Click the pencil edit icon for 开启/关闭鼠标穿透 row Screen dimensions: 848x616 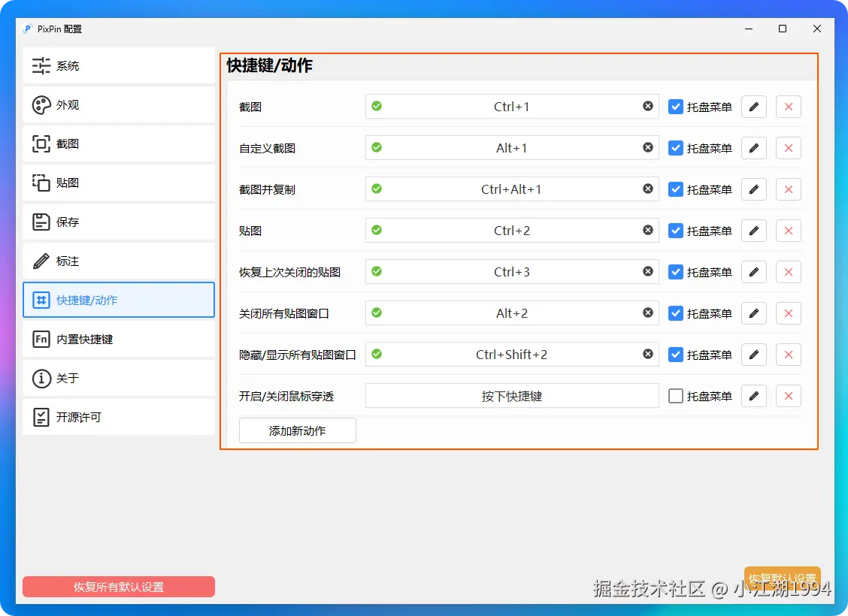[754, 396]
